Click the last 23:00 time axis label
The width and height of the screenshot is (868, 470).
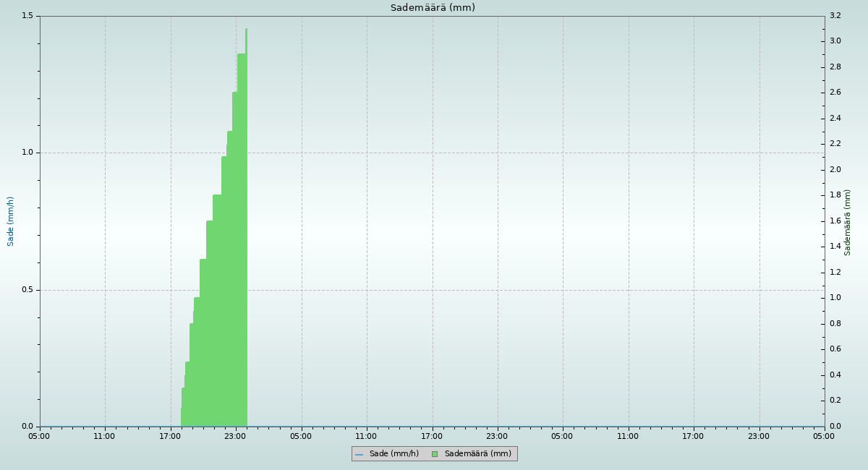point(759,436)
